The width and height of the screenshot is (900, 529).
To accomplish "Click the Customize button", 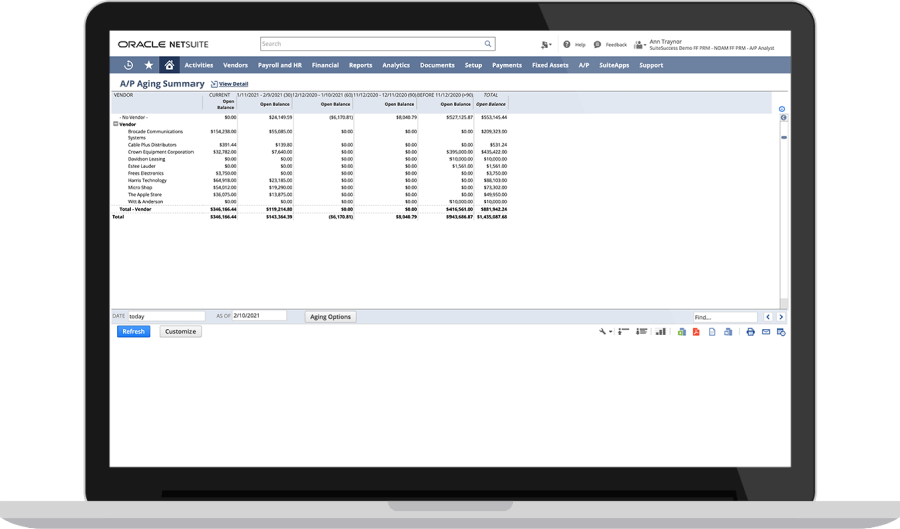I will 181,332.
